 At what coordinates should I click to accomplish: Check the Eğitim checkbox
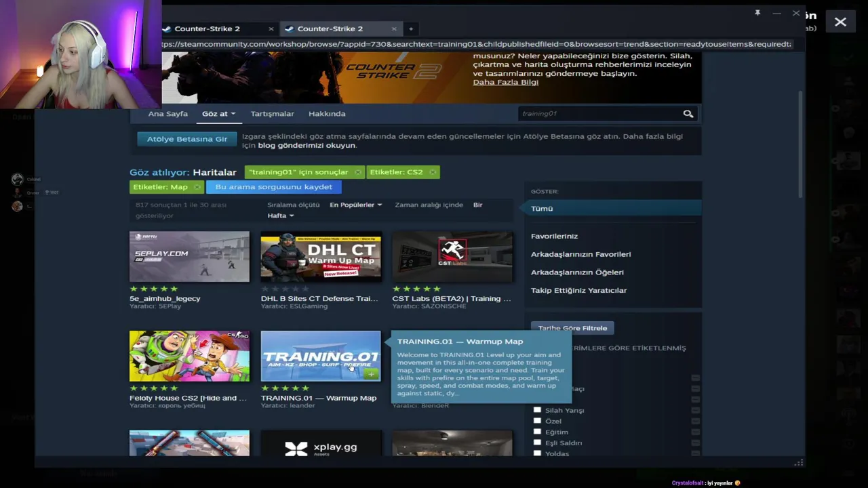[x=537, y=432]
